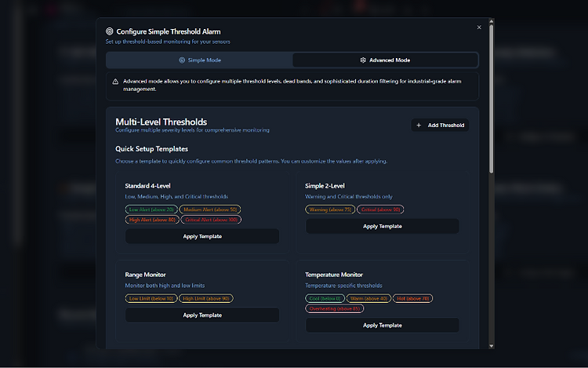Click the dialog scrollbar down arrow
This screenshot has width=588, height=368.
click(x=492, y=346)
